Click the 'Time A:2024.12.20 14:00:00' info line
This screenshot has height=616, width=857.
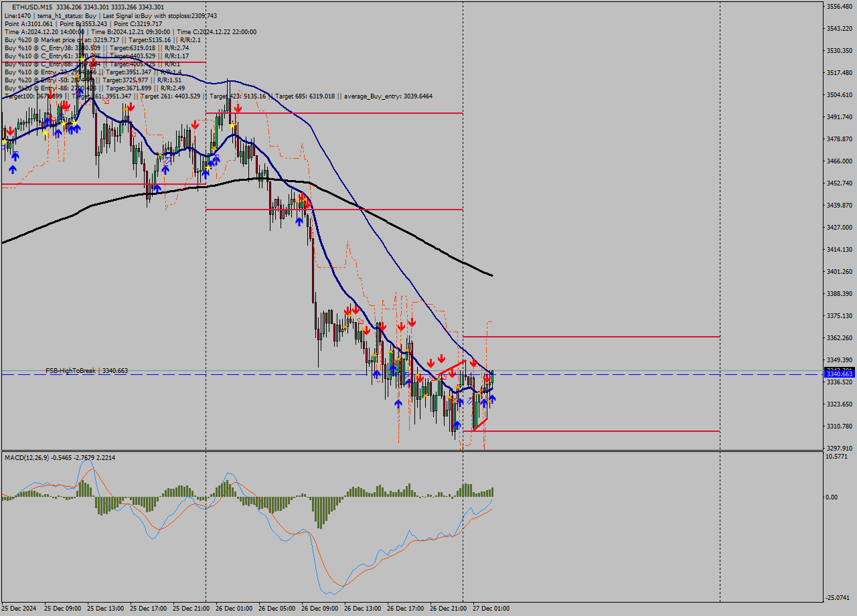click(x=130, y=31)
